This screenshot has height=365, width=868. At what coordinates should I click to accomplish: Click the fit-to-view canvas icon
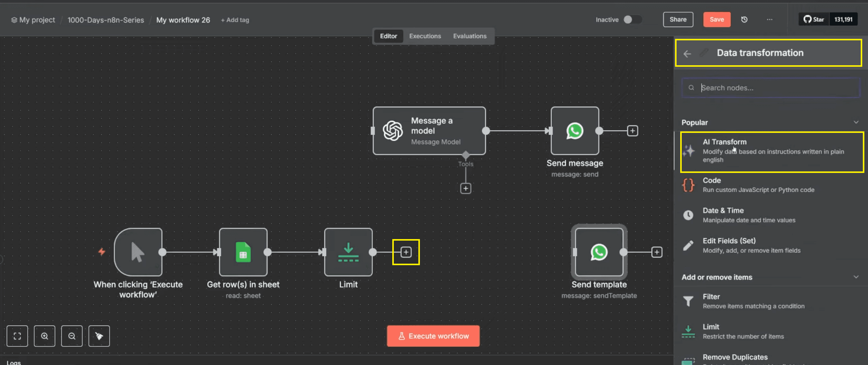[x=17, y=336]
